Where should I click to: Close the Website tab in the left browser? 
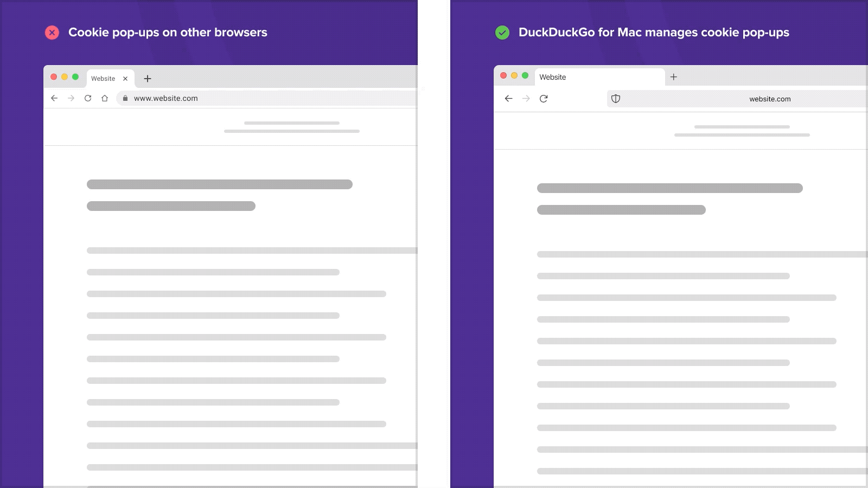coord(125,78)
